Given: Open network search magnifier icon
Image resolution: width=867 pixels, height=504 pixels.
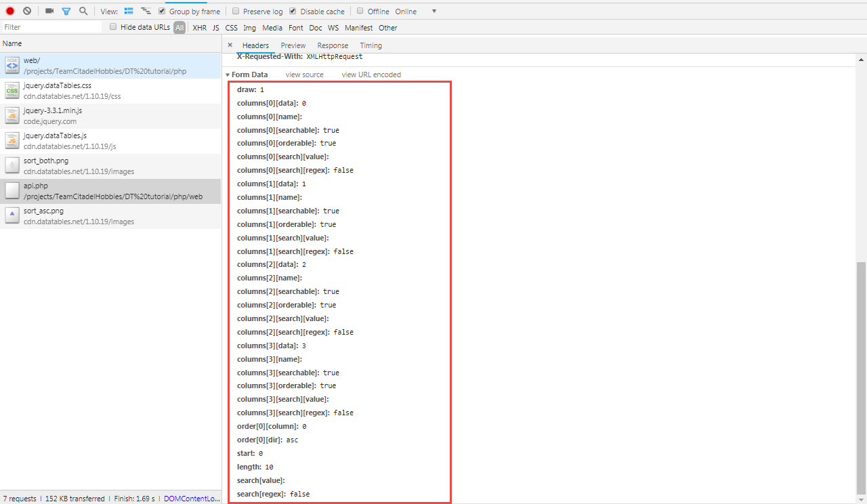Looking at the screenshot, I should pos(83,11).
